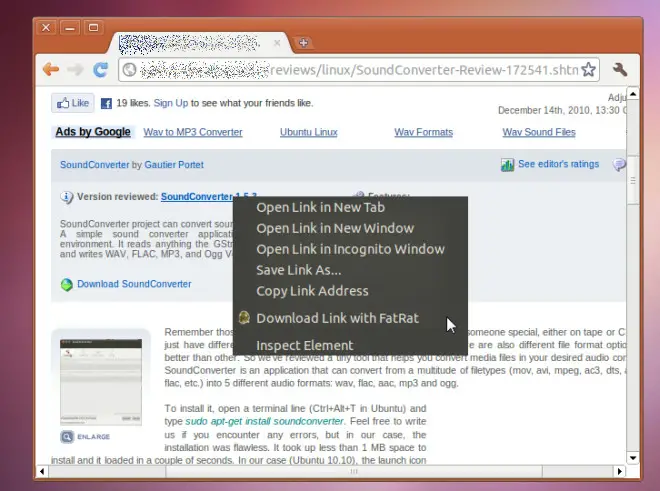This screenshot has height=491, width=660.
Task: Click the vertical scrollbar thumb
Action: click(x=633, y=180)
